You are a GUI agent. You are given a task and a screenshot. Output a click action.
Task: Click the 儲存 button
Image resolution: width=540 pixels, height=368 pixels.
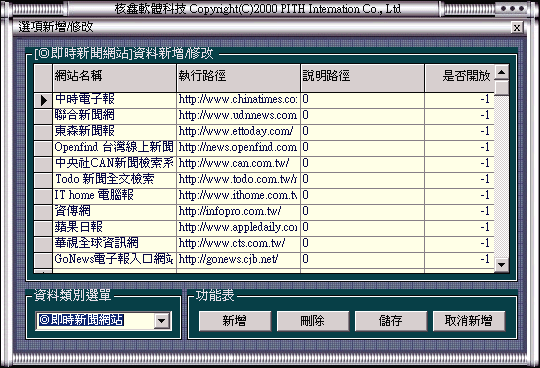click(x=391, y=321)
